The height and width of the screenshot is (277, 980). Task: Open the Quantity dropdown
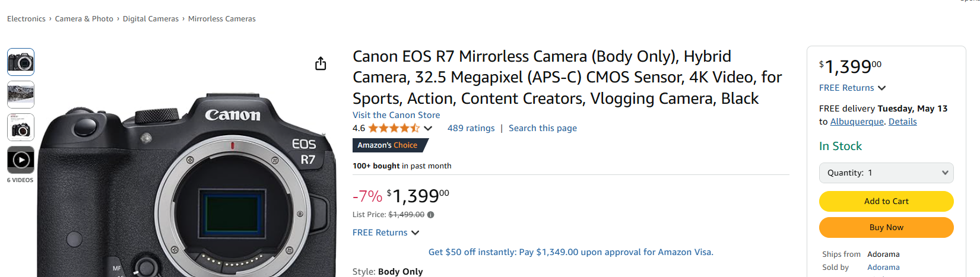[886, 173]
